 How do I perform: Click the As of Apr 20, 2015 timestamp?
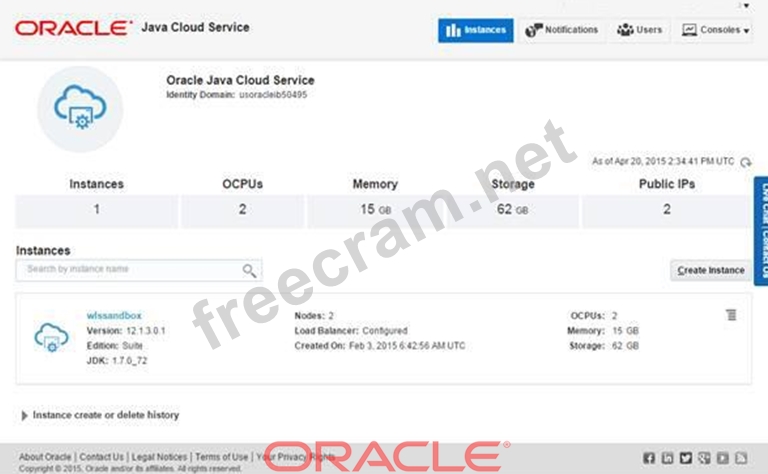pyautogui.click(x=663, y=162)
